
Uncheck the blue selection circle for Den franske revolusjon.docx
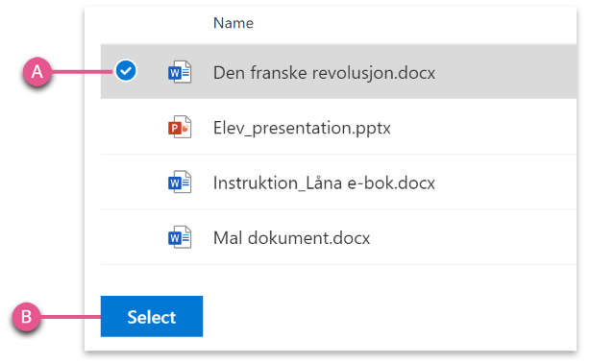point(126,71)
